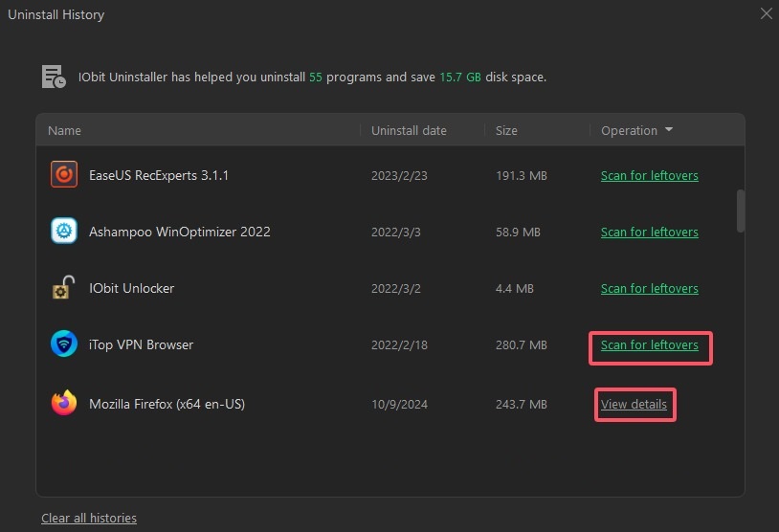
Task: Sort by the Uninstall date column header
Action: tap(409, 131)
